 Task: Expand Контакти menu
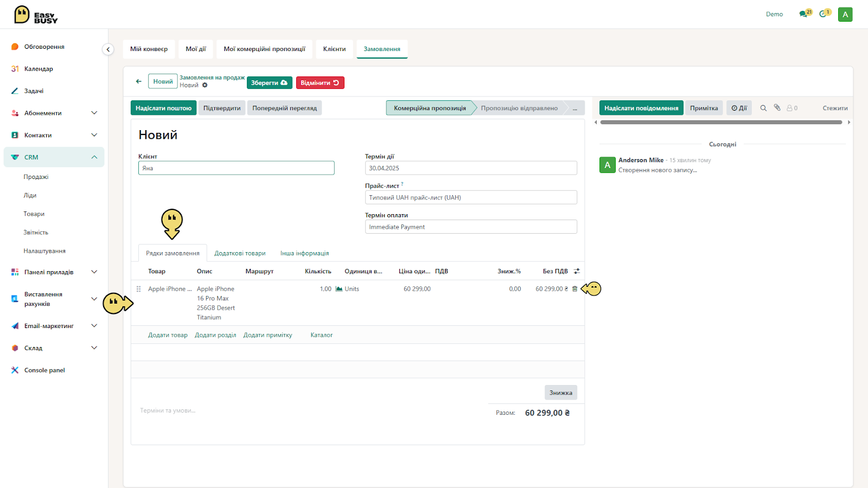(94, 135)
